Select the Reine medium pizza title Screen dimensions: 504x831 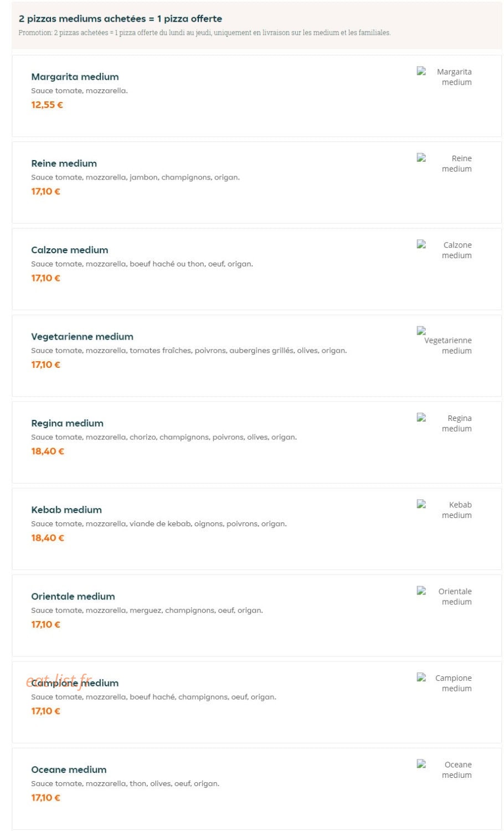click(64, 163)
